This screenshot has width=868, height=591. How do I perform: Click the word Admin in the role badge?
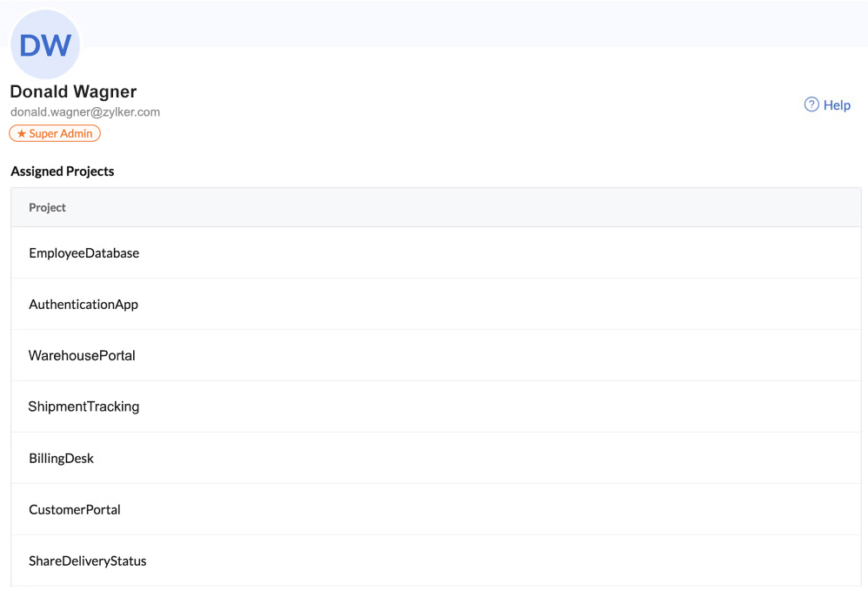pyautogui.click(x=77, y=134)
